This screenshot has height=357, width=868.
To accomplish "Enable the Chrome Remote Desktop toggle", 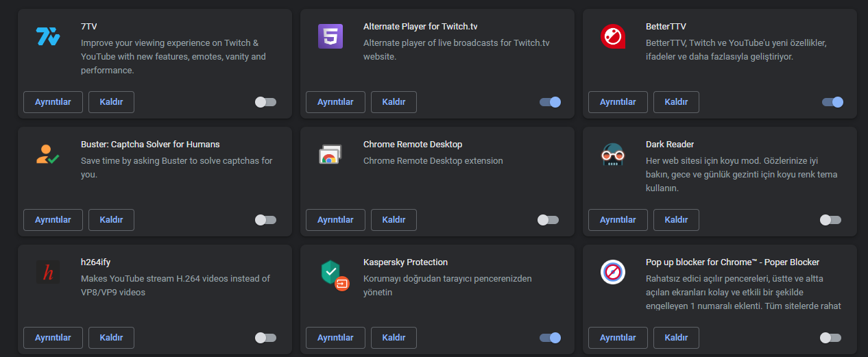I will click(548, 220).
